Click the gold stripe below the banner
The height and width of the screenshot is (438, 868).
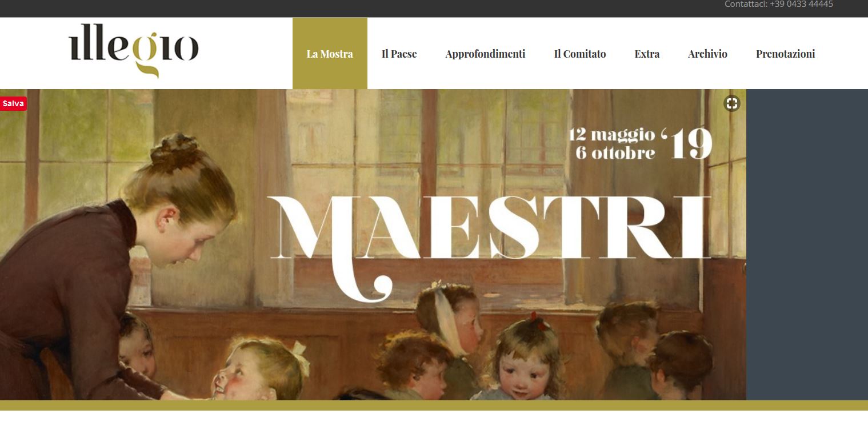[434, 405]
